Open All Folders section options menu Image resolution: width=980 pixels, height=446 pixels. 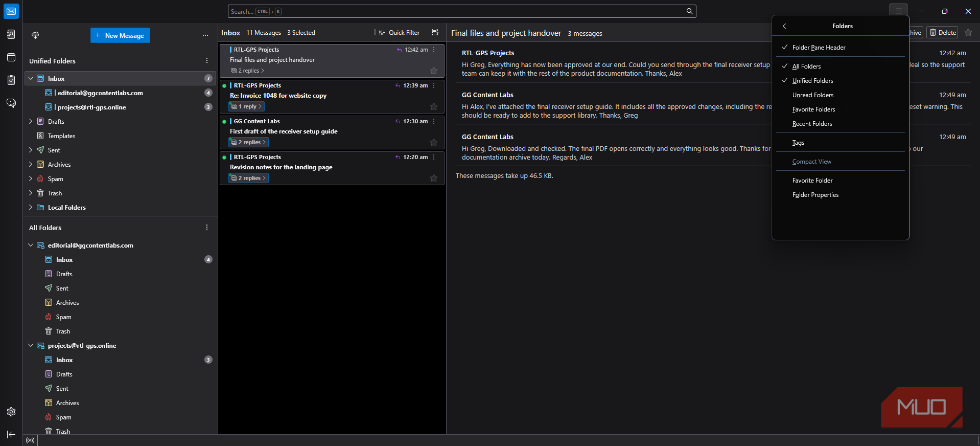[x=207, y=228]
